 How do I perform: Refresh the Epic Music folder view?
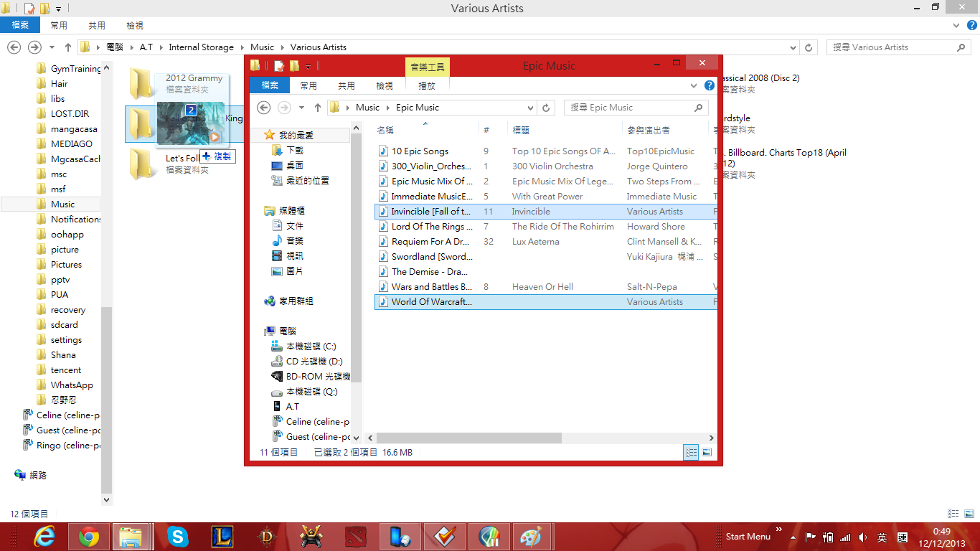[x=547, y=108]
